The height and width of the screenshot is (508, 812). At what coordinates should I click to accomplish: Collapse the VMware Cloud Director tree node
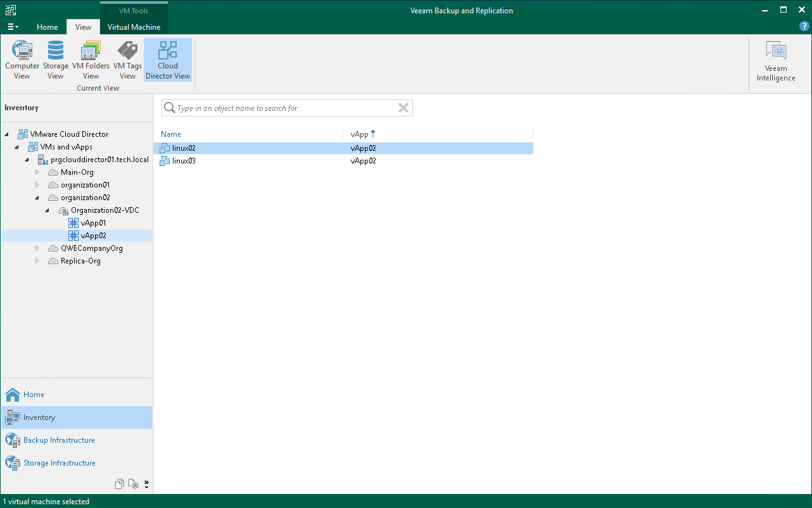[7, 134]
